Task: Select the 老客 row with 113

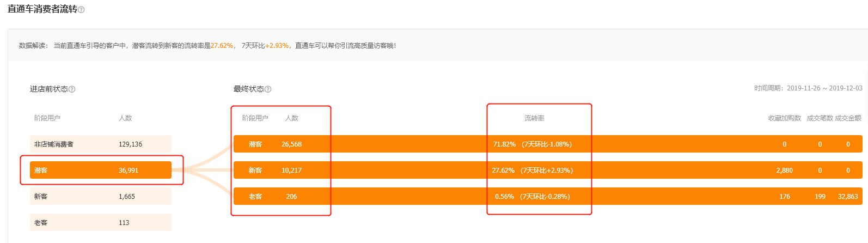Action: pos(101,222)
